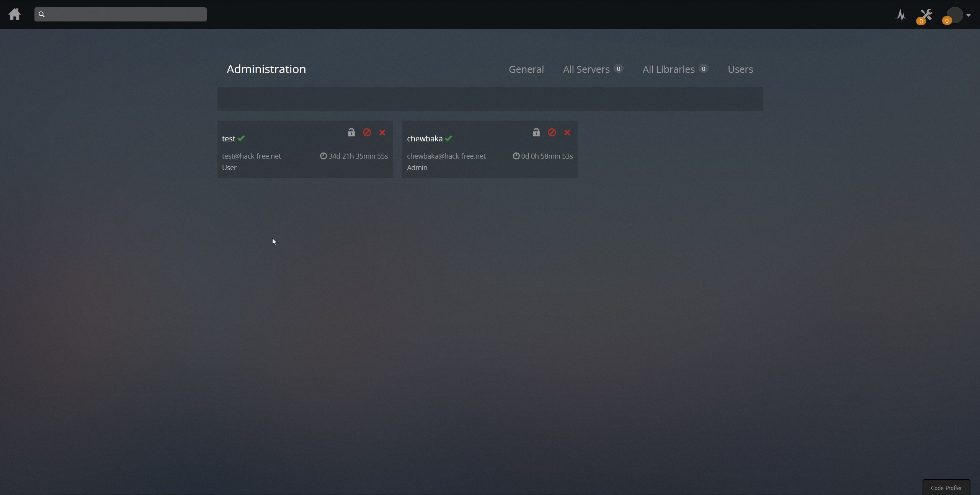This screenshot has width=980, height=495.
Task: Select the Users tab
Action: [x=740, y=69]
